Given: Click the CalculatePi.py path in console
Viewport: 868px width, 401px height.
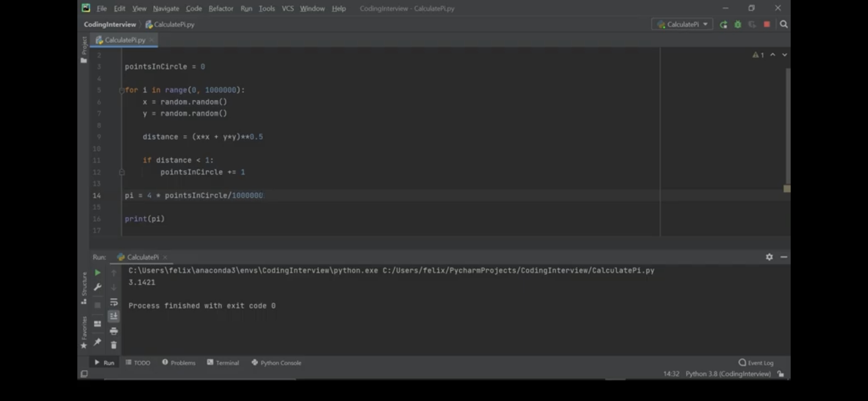Looking at the screenshot, I should point(518,271).
